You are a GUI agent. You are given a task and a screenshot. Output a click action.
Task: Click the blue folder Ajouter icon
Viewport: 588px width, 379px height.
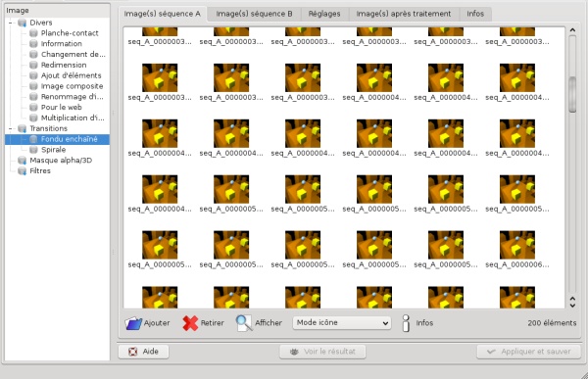pos(133,323)
